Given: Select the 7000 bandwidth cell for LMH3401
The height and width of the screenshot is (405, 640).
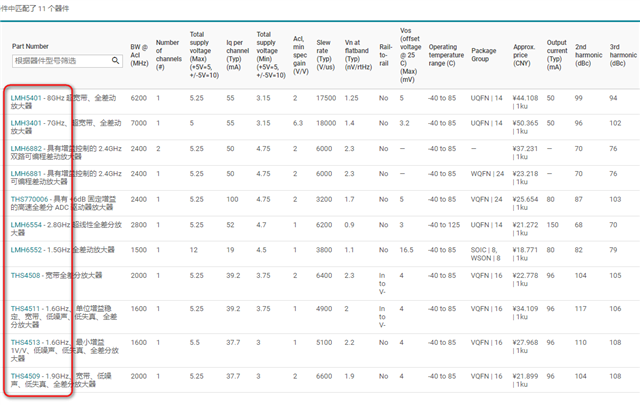Looking at the screenshot, I should pos(139,123).
